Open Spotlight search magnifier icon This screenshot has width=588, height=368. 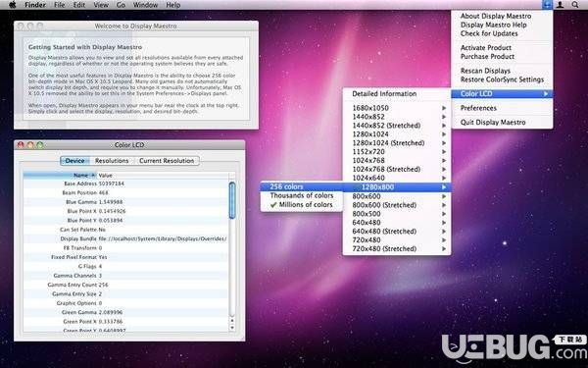click(x=575, y=5)
